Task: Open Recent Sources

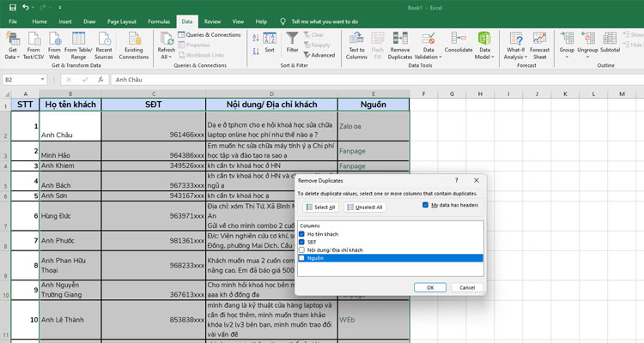Action: (104, 45)
